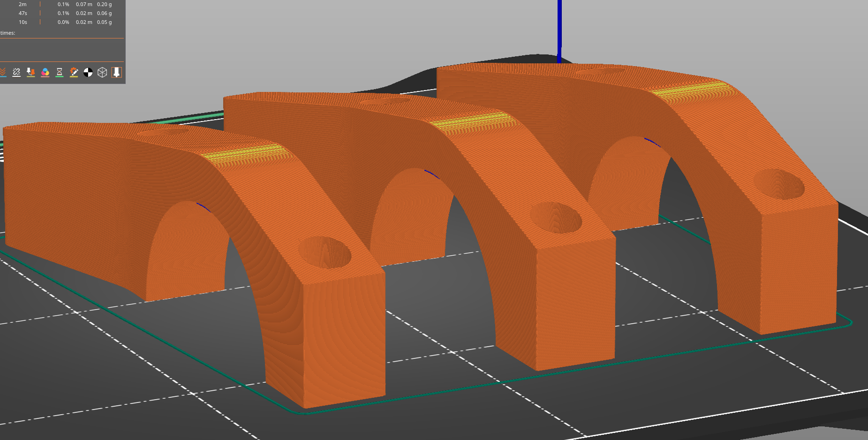Viewport: 868px width, 440px height.
Task: Toggle color changes with the CMY circles icon
Action: [x=45, y=72]
